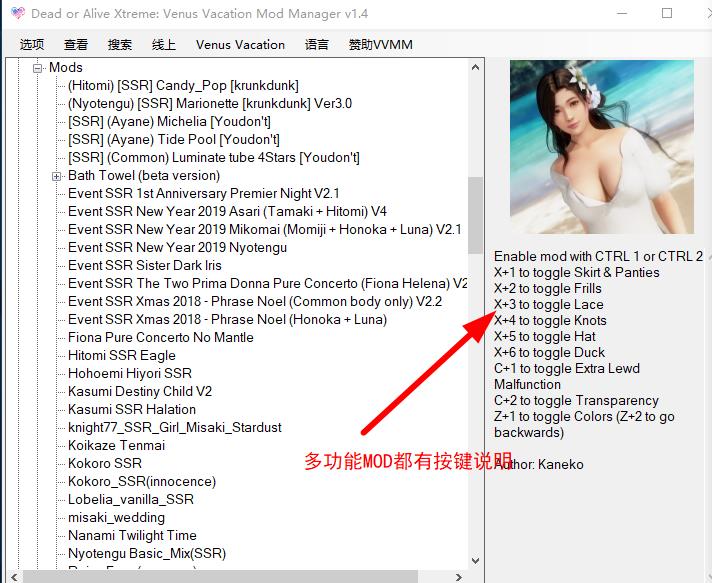This screenshot has width=712, height=583.
Task: Open the 语言 language menu
Action: pos(317,44)
